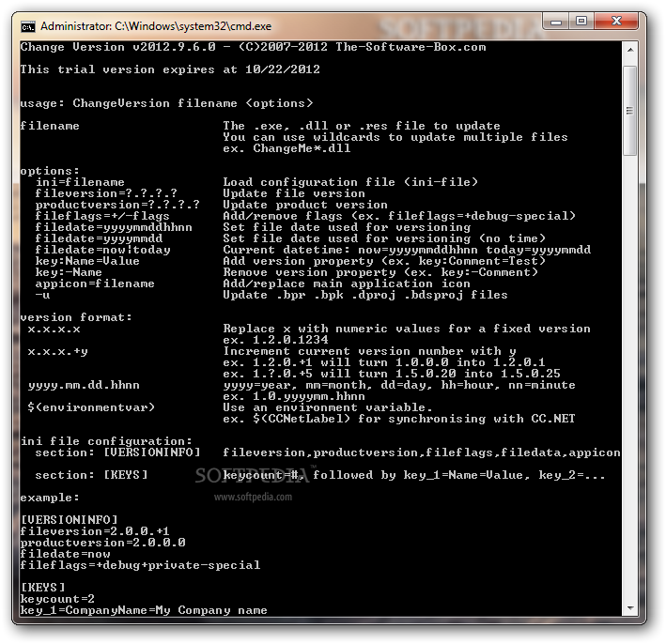Open the cmd.exe system menu icon
This screenshot has height=644, width=666.
pyautogui.click(x=28, y=26)
